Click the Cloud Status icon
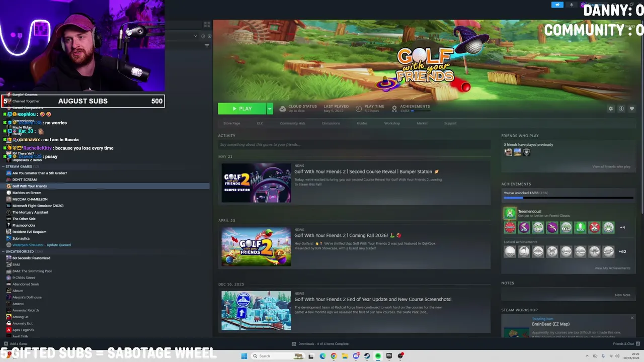Viewport: 644px width, 362px height. coord(283,109)
